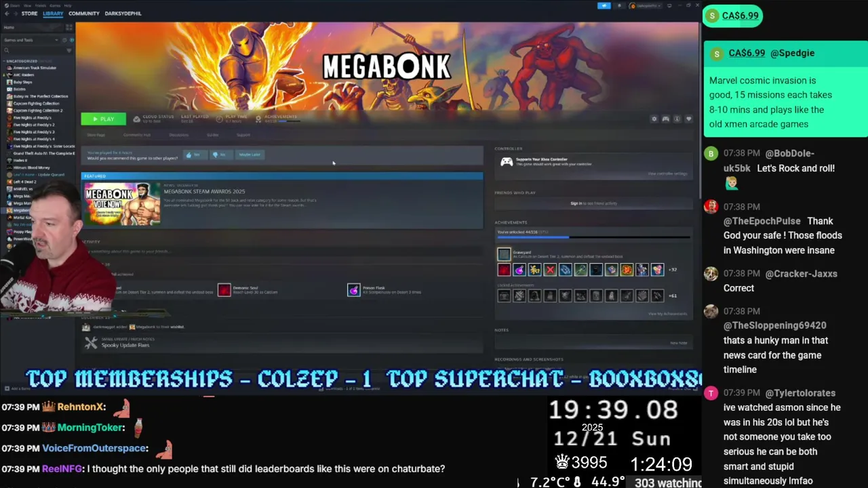The image size is (868, 488).
Task: Open the Steam menu in menu bar
Action: pos(15,5)
